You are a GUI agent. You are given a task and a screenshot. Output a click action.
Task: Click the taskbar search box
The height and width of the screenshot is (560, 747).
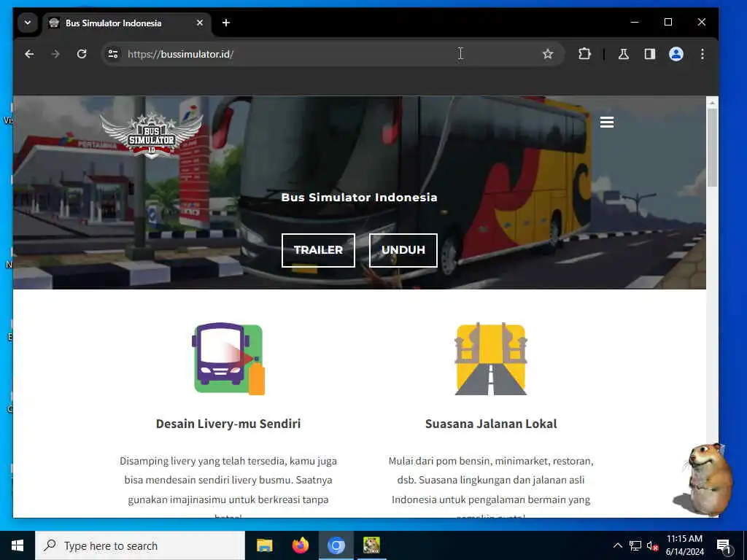coord(140,545)
